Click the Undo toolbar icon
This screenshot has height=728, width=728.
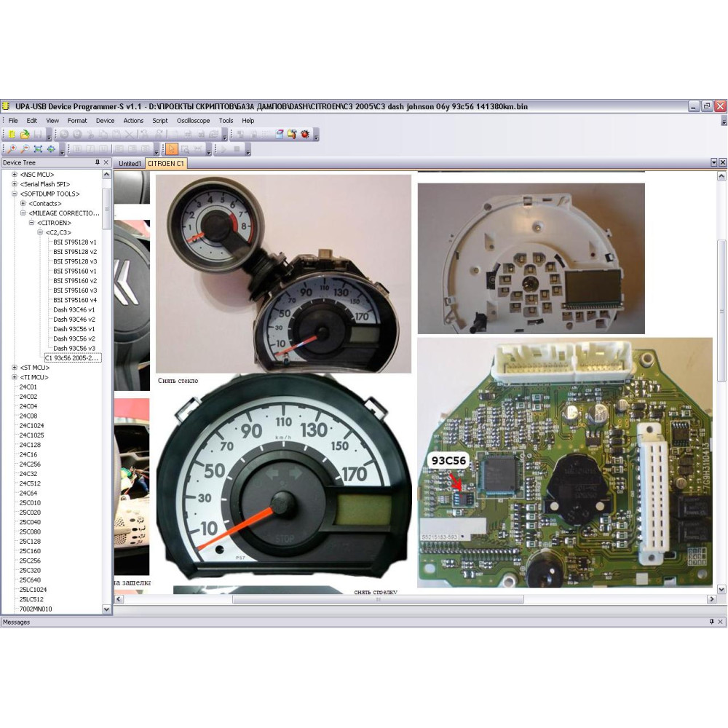click(x=64, y=134)
